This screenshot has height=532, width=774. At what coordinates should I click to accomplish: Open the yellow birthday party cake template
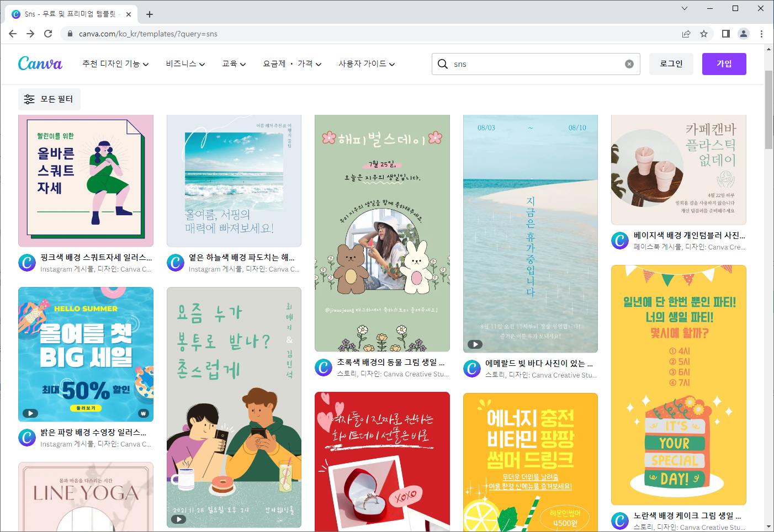678,385
